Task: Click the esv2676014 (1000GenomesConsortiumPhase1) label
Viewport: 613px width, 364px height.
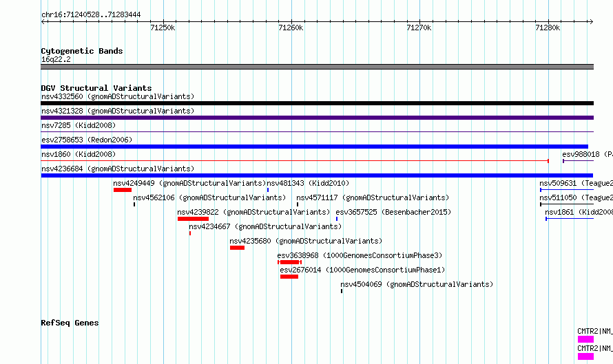Action: (362, 270)
